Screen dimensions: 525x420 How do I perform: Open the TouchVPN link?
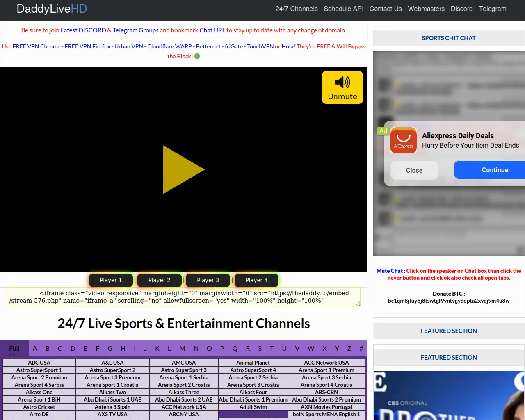[x=260, y=46]
